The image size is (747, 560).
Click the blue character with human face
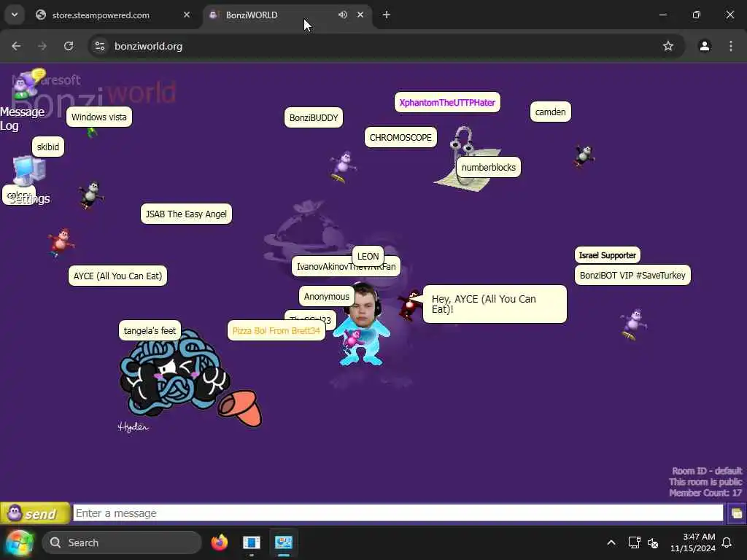pyautogui.click(x=362, y=324)
